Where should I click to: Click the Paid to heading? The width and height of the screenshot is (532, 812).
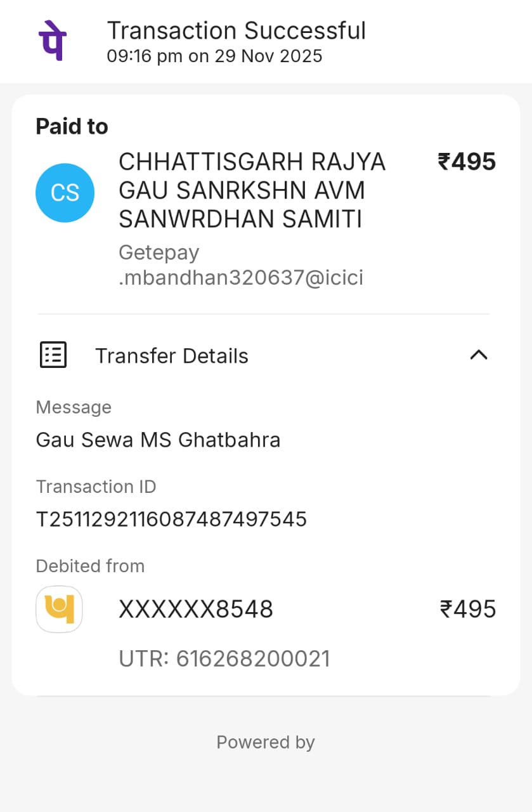72,127
